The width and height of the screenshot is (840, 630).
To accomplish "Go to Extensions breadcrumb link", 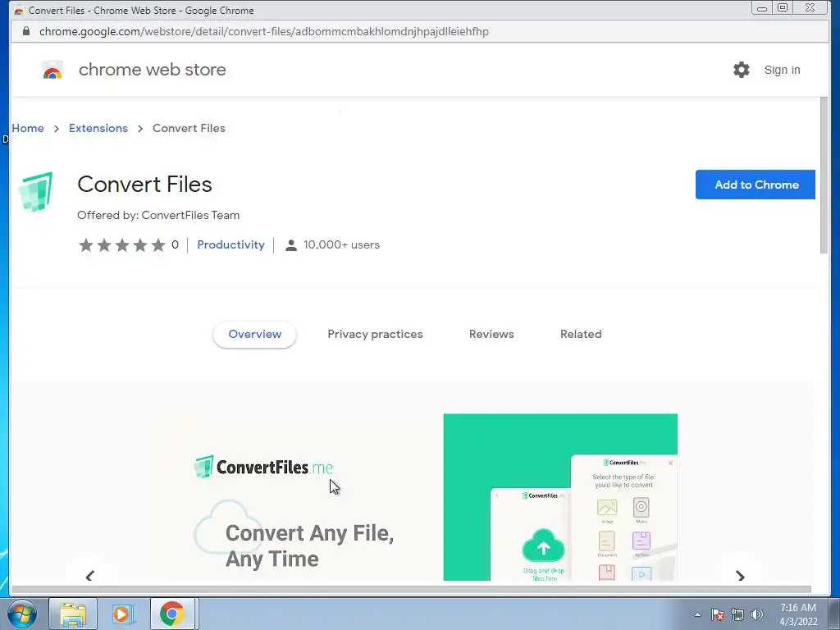I will tap(98, 128).
